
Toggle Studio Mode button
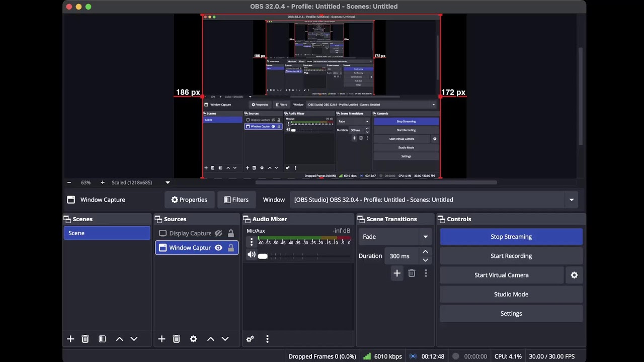(x=511, y=294)
